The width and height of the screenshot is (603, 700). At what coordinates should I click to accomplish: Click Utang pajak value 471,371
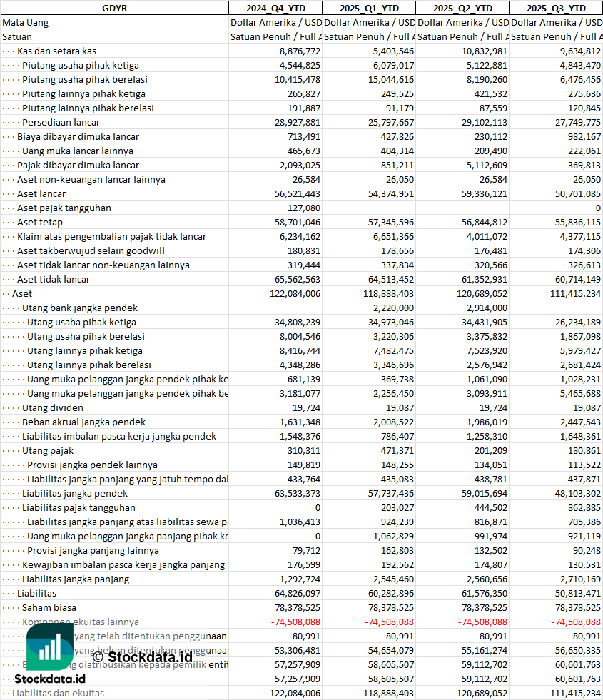(x=397, y=451)
